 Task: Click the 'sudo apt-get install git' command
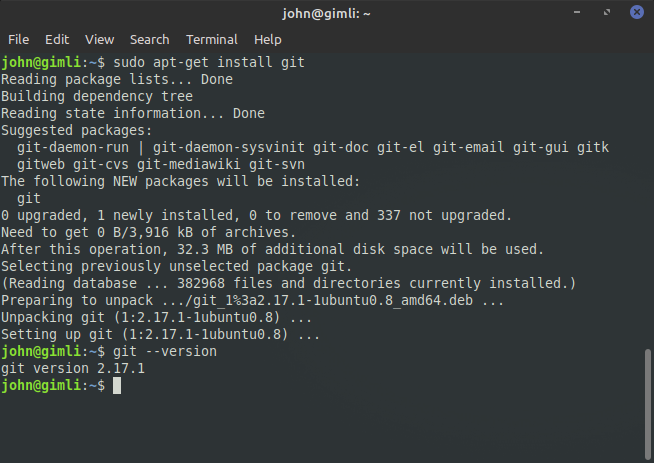tap(209, 63)
